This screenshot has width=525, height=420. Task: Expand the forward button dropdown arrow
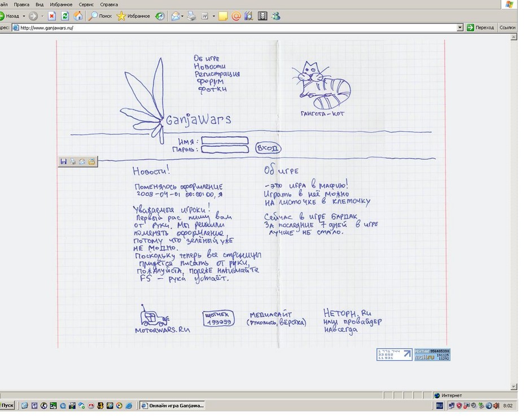click(42, 16)
